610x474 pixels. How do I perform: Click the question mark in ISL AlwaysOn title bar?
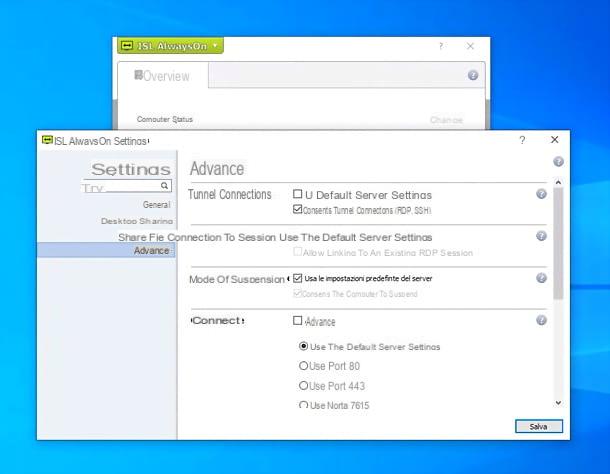tap(441, 46)
